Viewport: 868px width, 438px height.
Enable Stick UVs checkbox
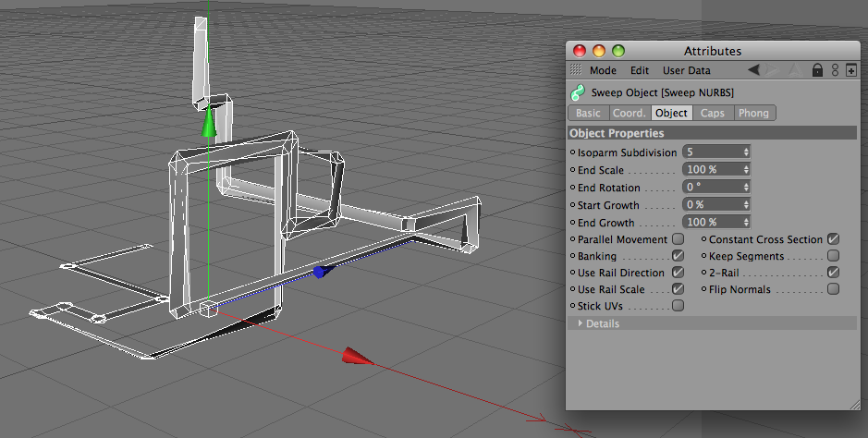tap(678, 305)
